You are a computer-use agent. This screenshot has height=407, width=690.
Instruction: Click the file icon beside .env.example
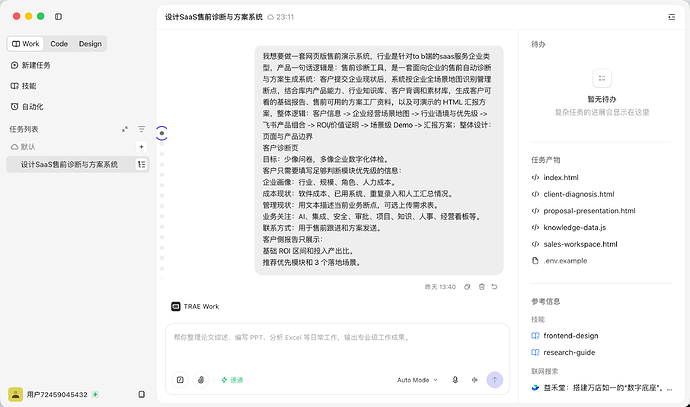coord(535,260)
